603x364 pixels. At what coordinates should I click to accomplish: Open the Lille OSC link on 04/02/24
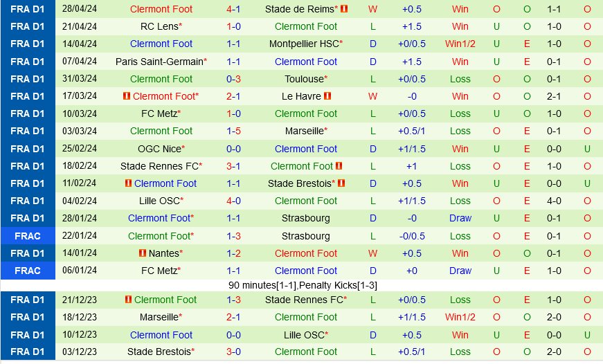(159, 201)
